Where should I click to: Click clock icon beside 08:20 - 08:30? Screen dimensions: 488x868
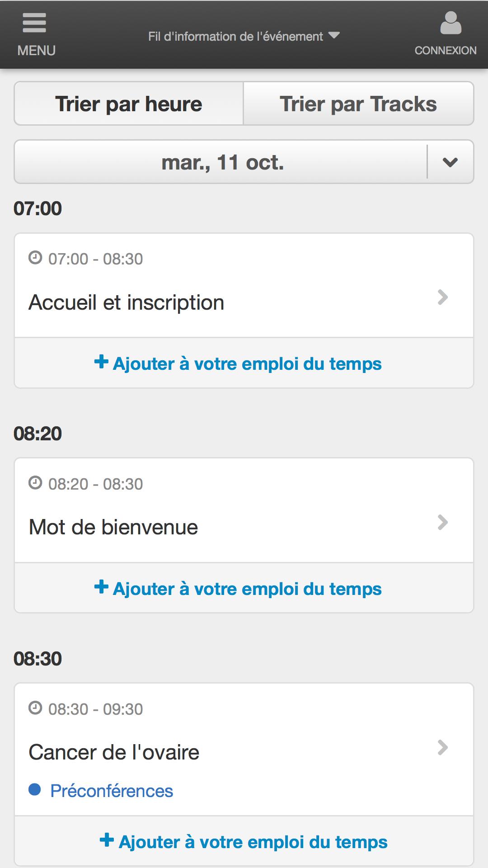click(35, 483)
